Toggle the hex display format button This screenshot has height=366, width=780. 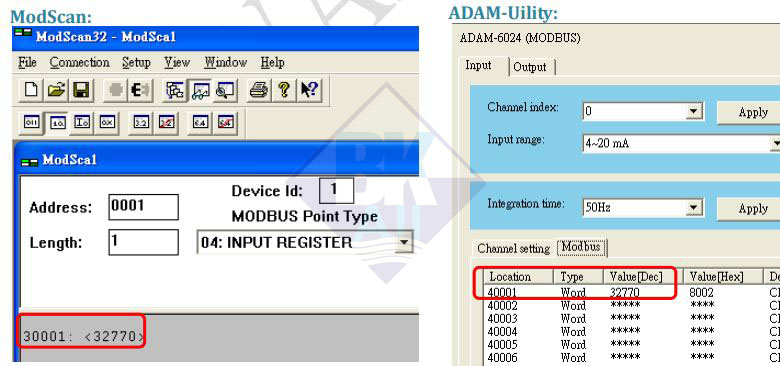107,123
